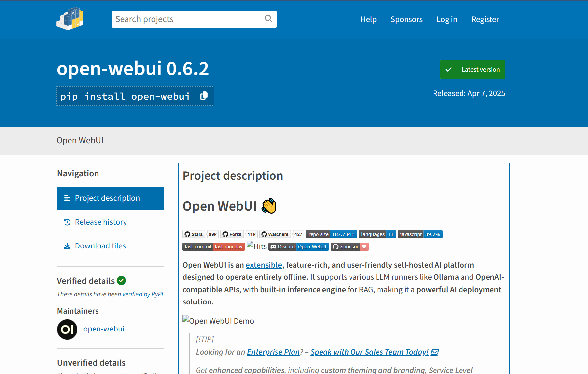Click the Open WebUI summary text
The image size is (588, 374).
pyautogui.click(x=80, y=140)
